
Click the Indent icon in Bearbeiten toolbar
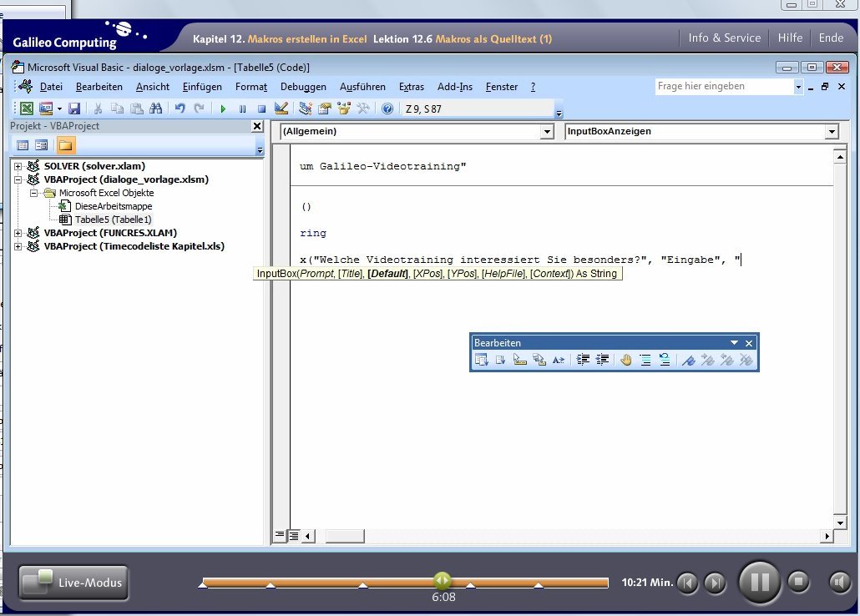583,360
